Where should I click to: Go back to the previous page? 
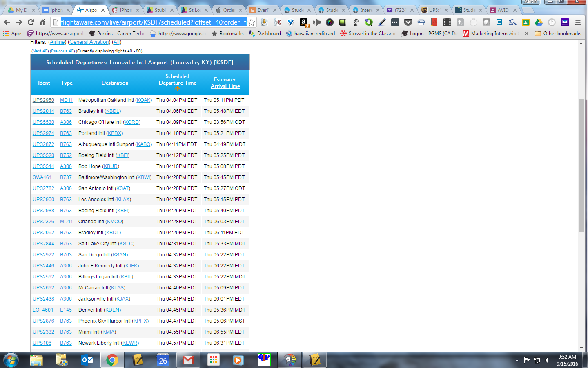pos(7,22)
